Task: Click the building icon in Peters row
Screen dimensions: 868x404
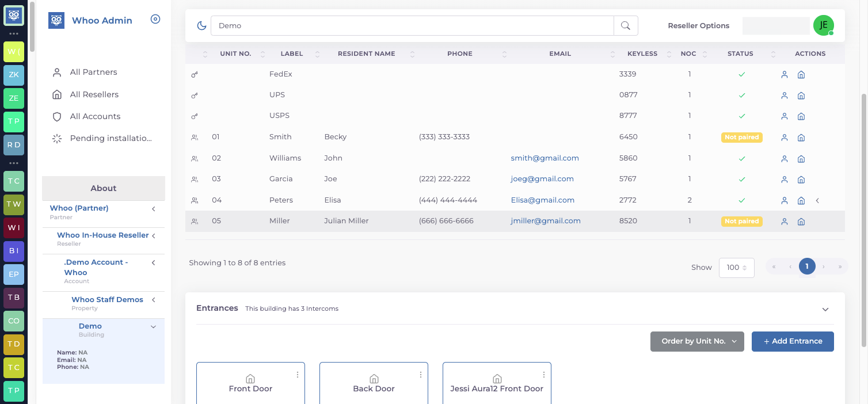Action: click(x=801, y=201)
